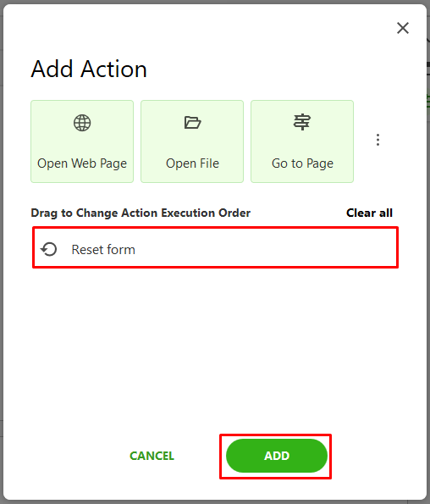Click the Open Web Page text label

(82, 163)
